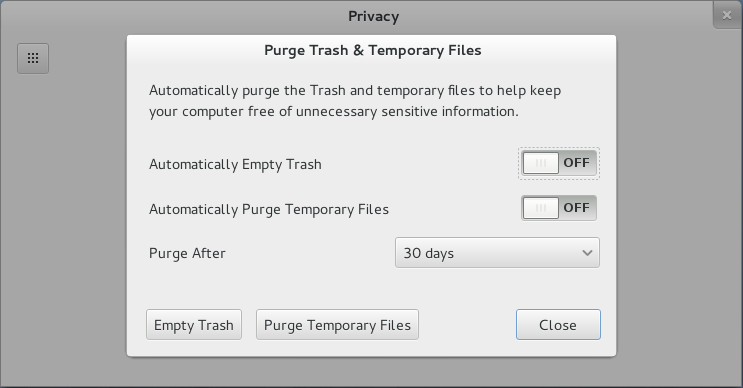Turn on Automatically Purge Temporary Files switch

[559, 208]
